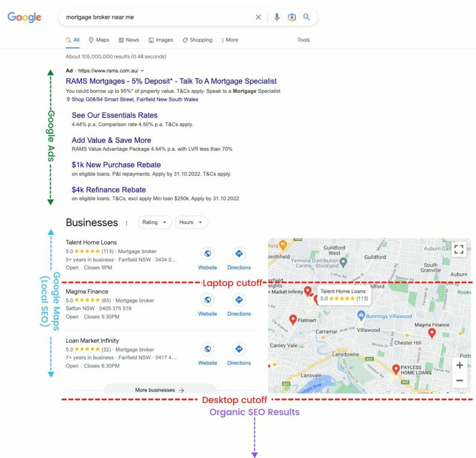Click Magma Finance map pin
Screen dimensions: 476x458
coord(432,333)
